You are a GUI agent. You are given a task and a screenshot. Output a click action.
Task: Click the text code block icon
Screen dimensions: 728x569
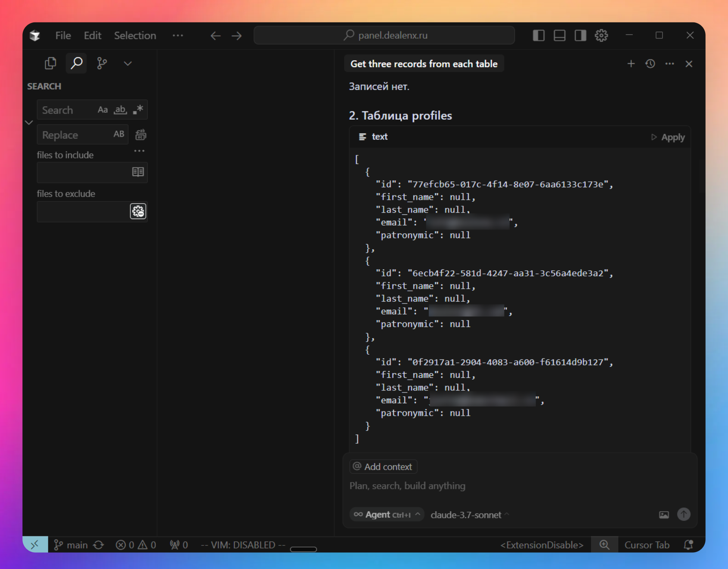tap(362, 136)
